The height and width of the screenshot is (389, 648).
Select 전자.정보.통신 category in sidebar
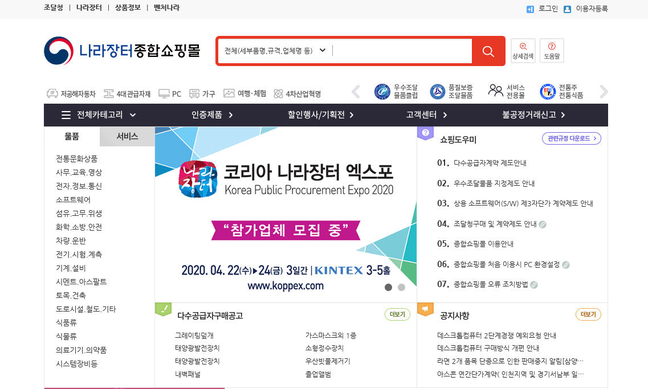(x=79, y=186)
